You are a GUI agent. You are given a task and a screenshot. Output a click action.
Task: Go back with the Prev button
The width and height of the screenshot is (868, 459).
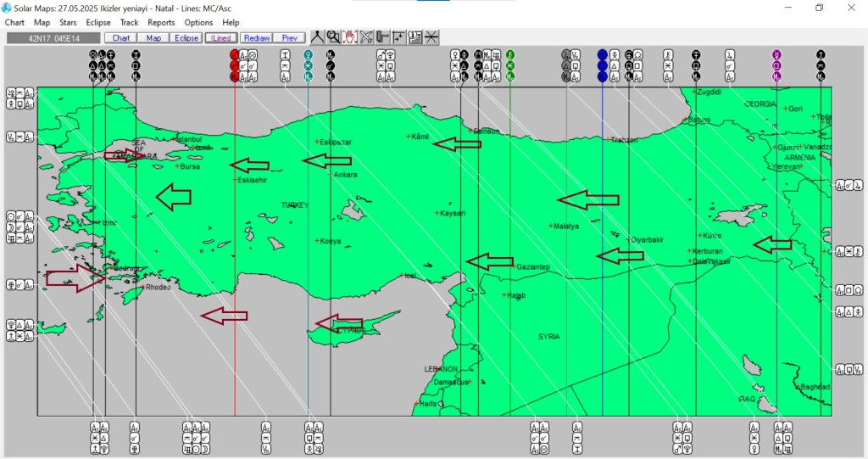(x=289, y=38)
